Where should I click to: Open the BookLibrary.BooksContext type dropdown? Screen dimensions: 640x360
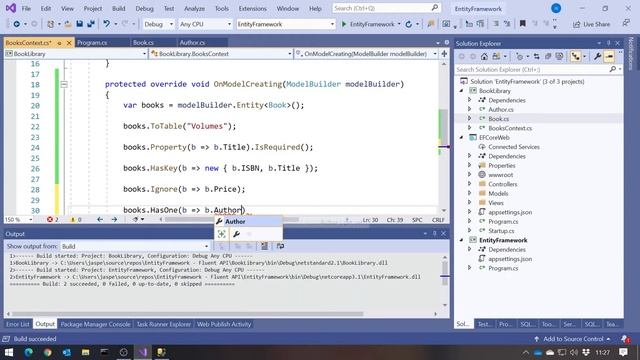(x=221, y=53)
